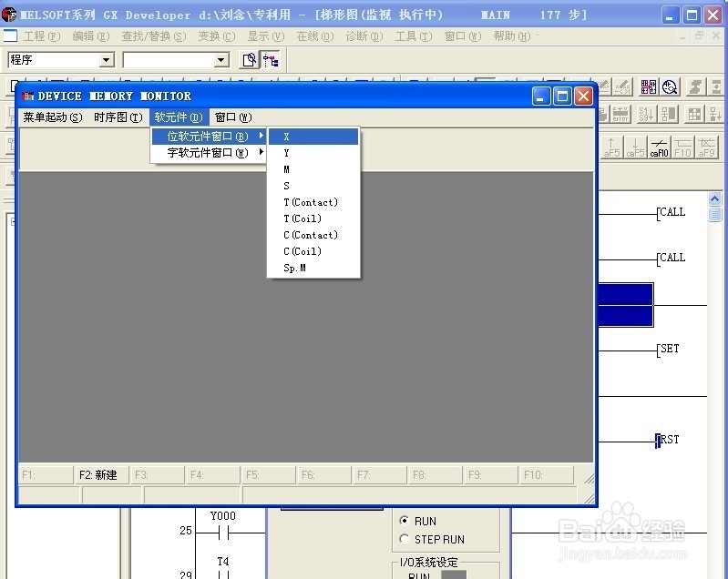Click the F2: 新建 function key button
The width and height of the screenshot is (728, 579).
point(101,475)
